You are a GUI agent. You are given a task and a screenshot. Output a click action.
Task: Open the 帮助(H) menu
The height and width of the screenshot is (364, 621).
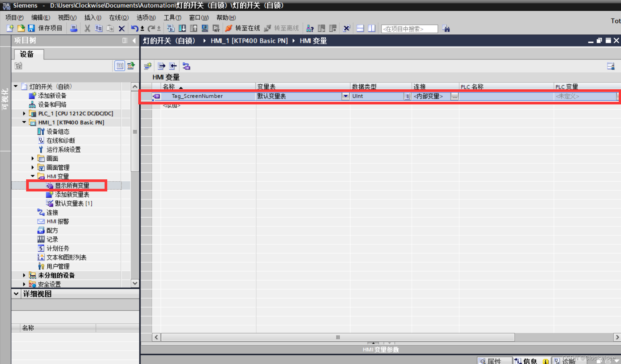coord(226,17)
